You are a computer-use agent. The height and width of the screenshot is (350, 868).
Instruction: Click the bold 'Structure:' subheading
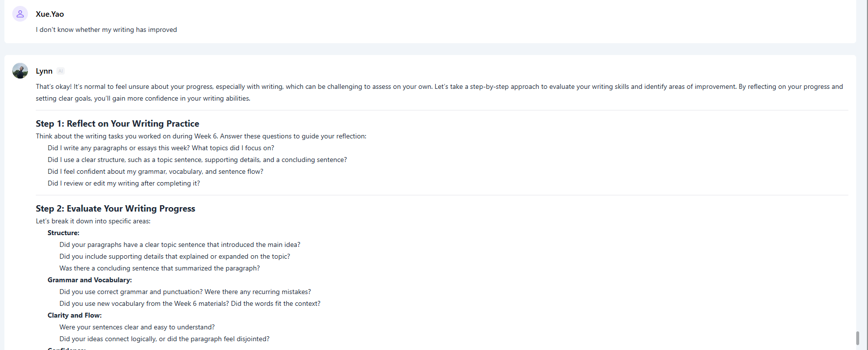[63, 233]
